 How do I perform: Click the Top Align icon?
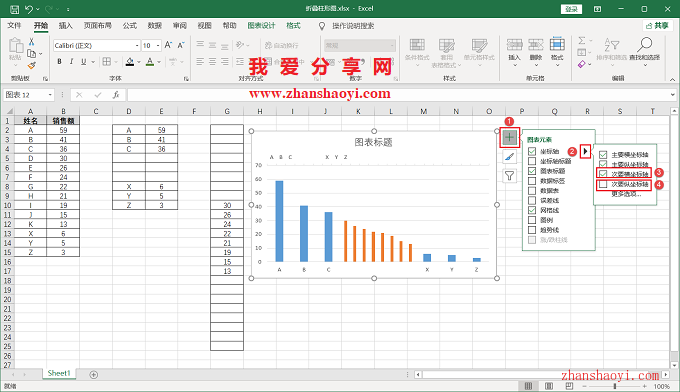199,45
